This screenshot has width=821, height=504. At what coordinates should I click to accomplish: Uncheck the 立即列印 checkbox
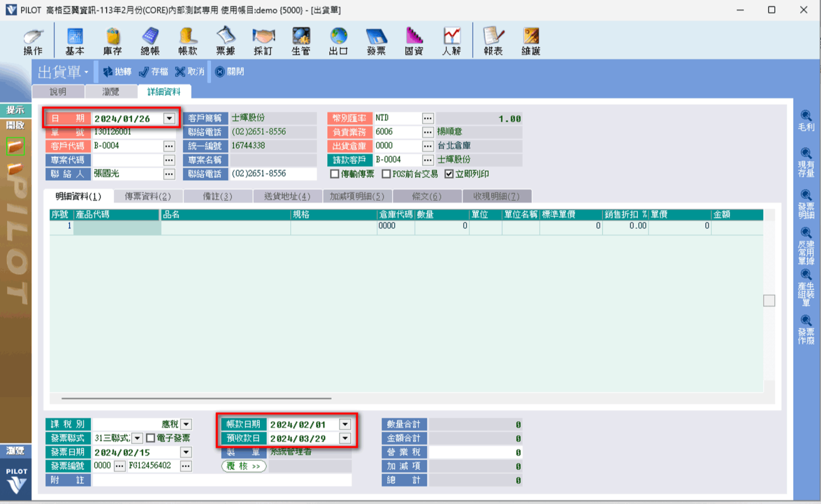coord(449,174)
